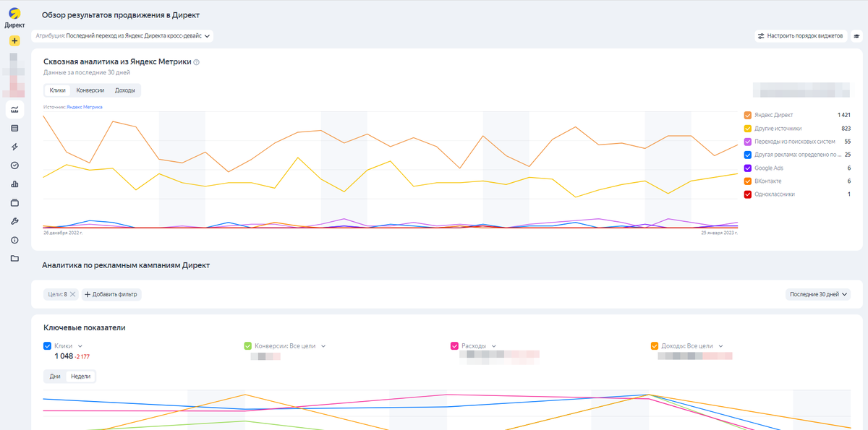
Task: Click Данные за последние 30 дней subtitle
Action: pos(86,72)
